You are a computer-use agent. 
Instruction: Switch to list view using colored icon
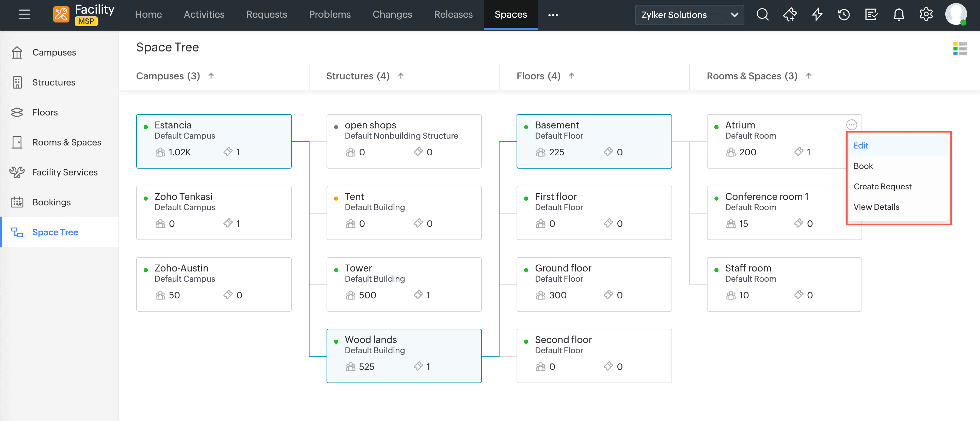tap(960, 49)
